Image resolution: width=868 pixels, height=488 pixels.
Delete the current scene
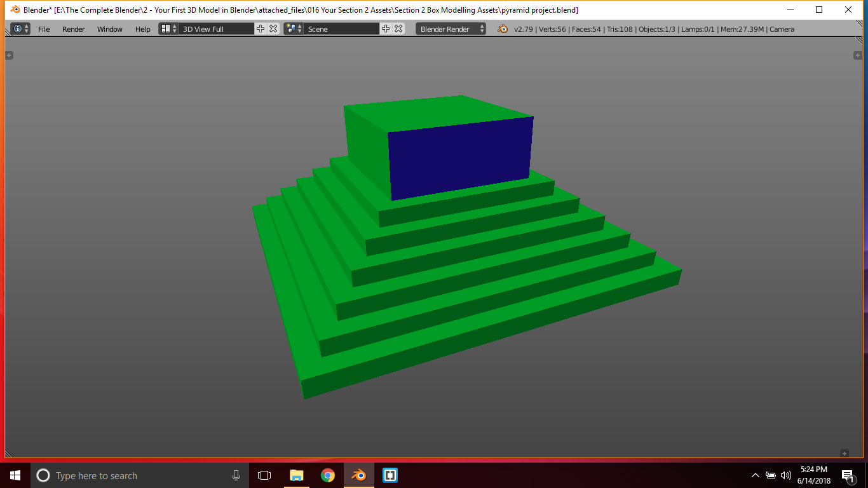click(398, 29)
